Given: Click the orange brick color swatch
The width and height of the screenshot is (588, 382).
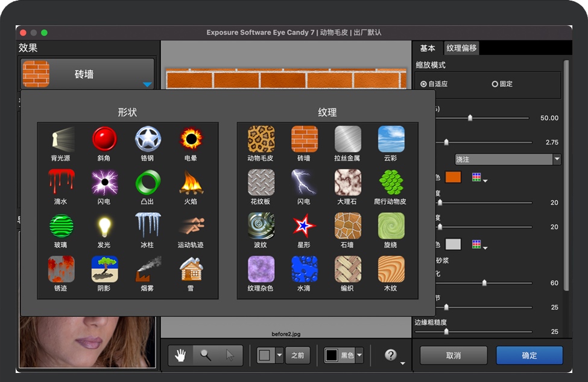Looking at the screenshot, I should click(x=453, y=177).
